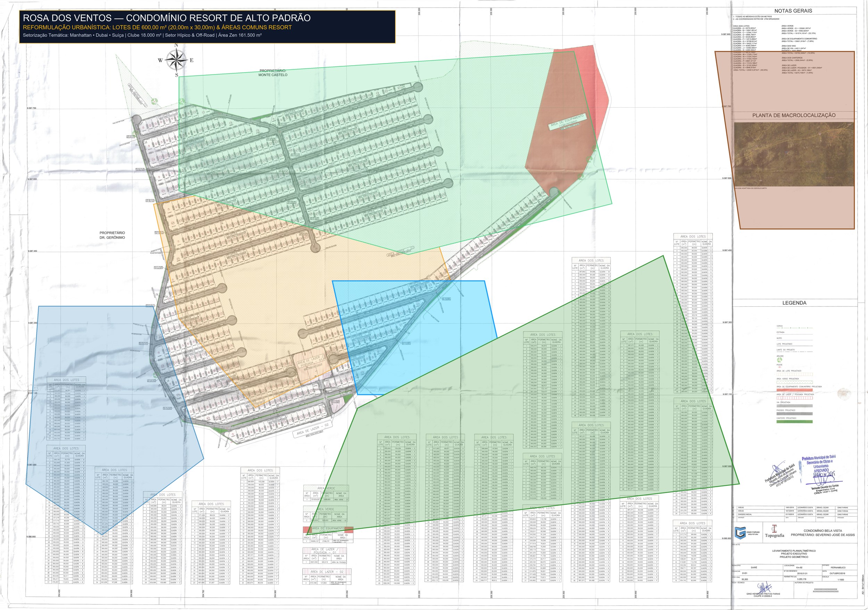This screenshot has height=610, width=868.
Task: Click the CERCA legend entry
Action: point(795,327)
